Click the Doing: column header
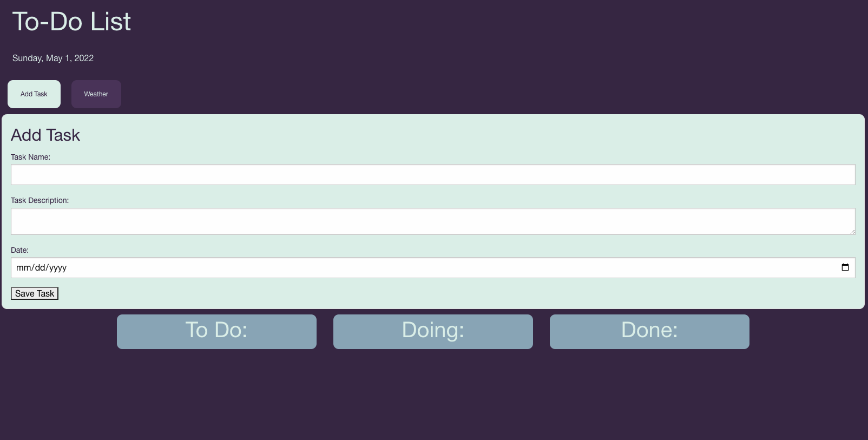 click(x=432, y=331)
